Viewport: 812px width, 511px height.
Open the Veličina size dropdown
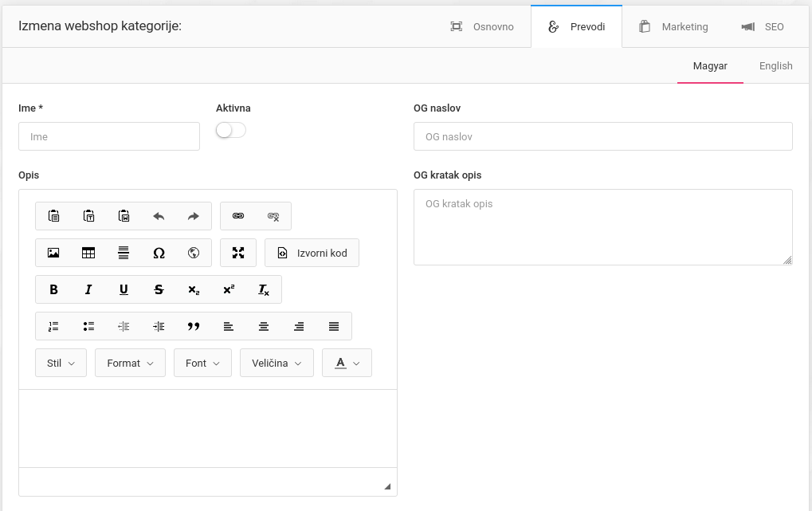coord(277,363)
